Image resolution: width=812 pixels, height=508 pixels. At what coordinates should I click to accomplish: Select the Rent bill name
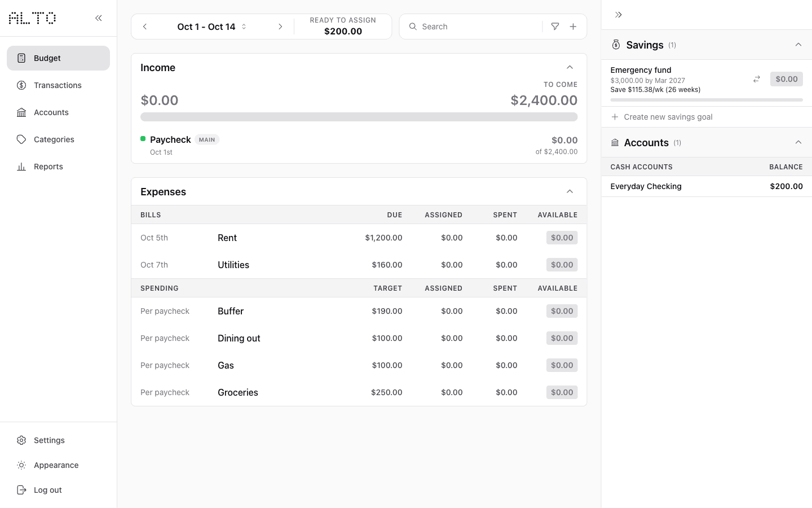point(227,238)
